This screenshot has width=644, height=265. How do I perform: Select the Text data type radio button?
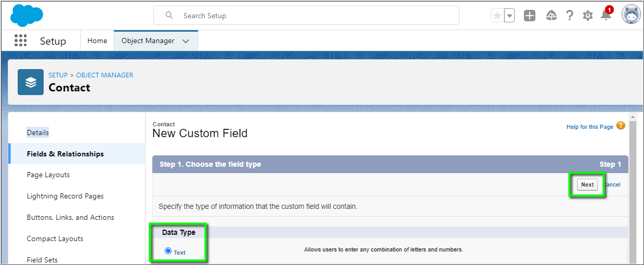(168, 251)
